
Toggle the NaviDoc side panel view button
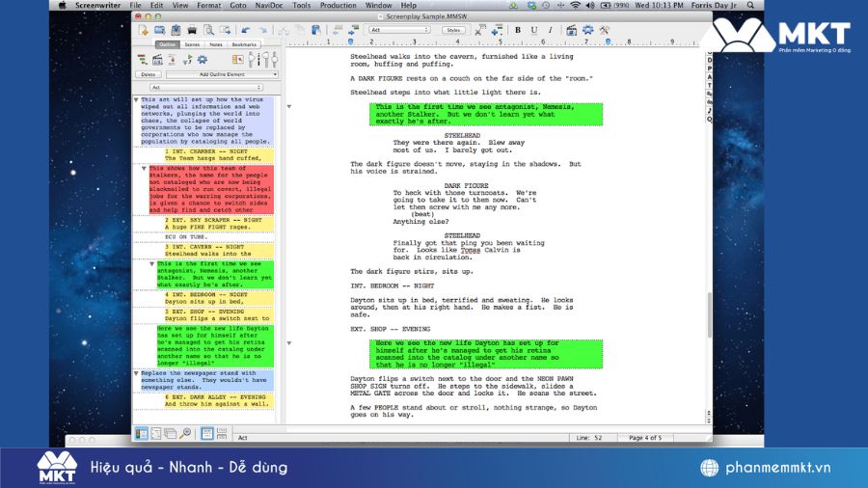pos(141,433)
